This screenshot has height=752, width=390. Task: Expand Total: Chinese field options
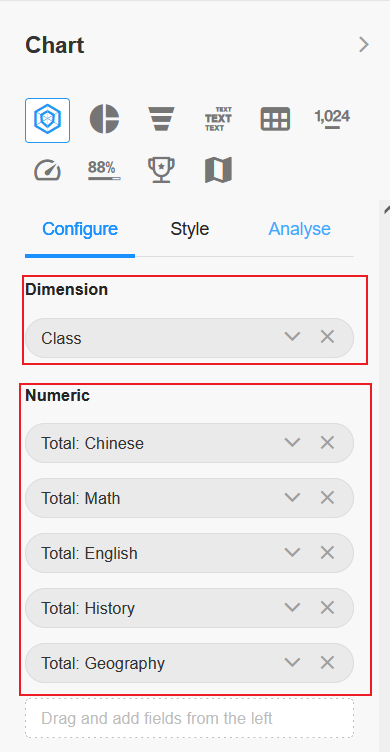[292, 442]
